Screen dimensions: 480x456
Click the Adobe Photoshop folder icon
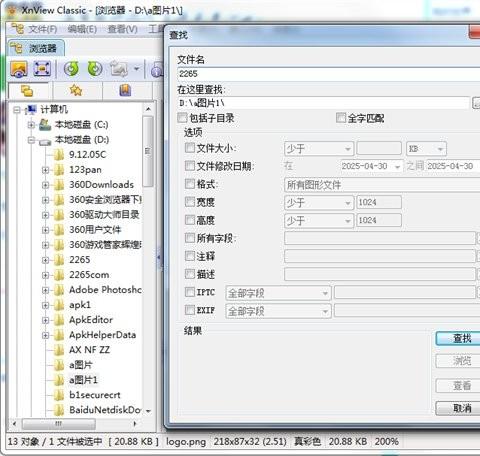click(x=59, y=290)
